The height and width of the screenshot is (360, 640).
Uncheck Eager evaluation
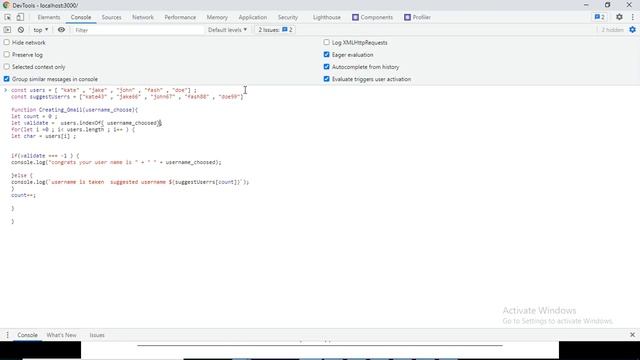(x=327, y=54)
